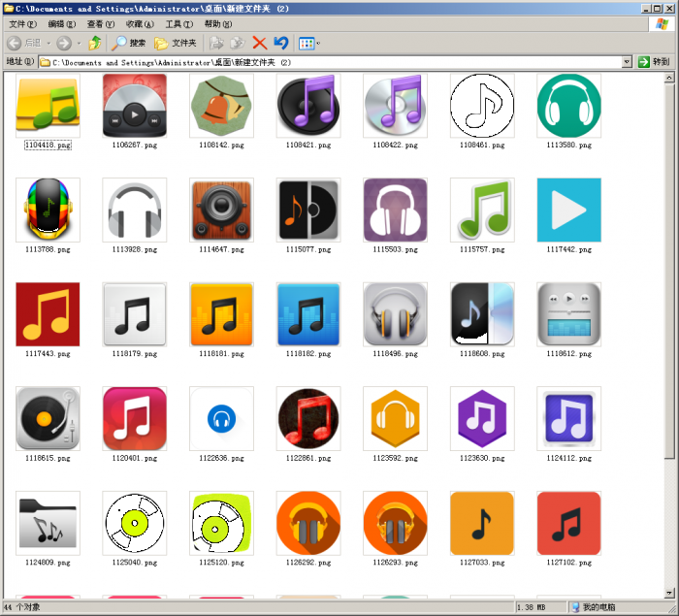Select the yellow folder music thumbnail 1104418.png
679x616 pixels.
coord(48,106)
